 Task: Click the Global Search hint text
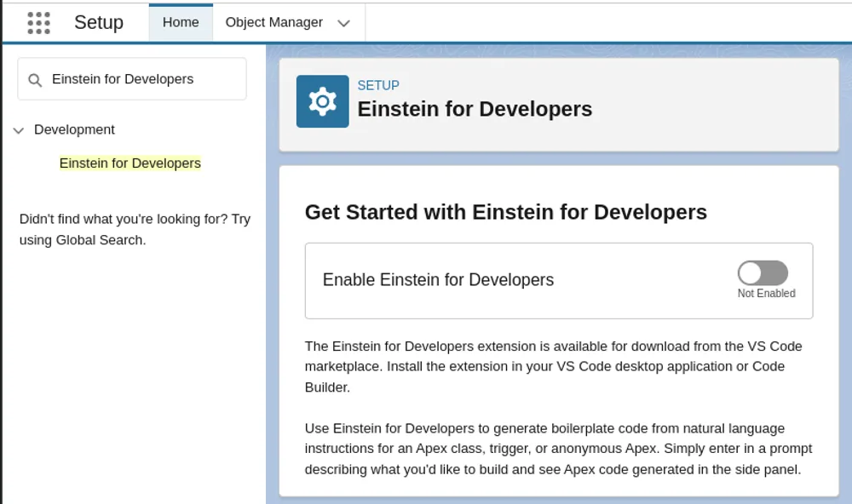[135, 230]
